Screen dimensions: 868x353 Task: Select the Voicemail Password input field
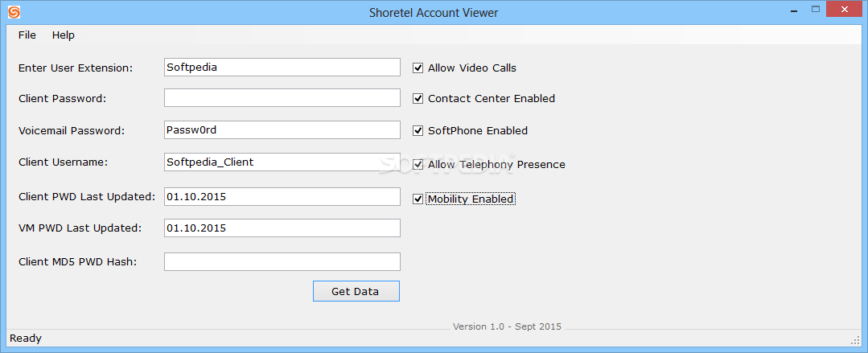point(282,129)
